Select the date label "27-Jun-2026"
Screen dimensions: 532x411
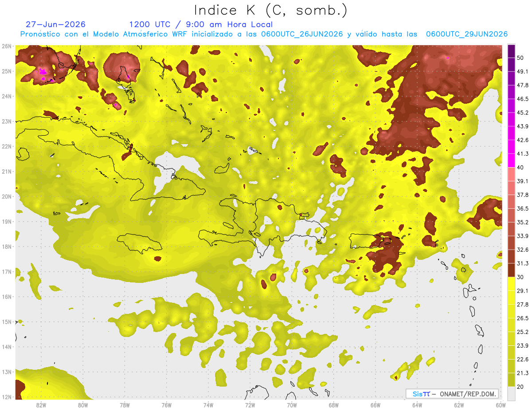click(55, 24)
